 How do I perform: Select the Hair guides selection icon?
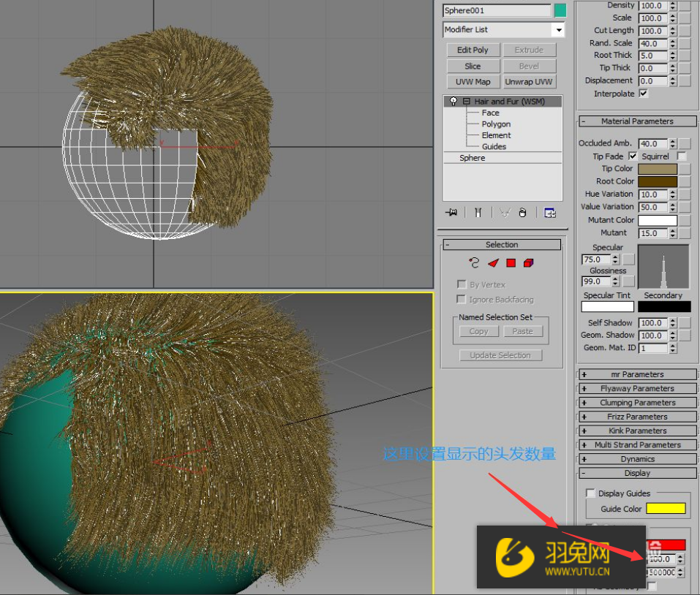475,262
